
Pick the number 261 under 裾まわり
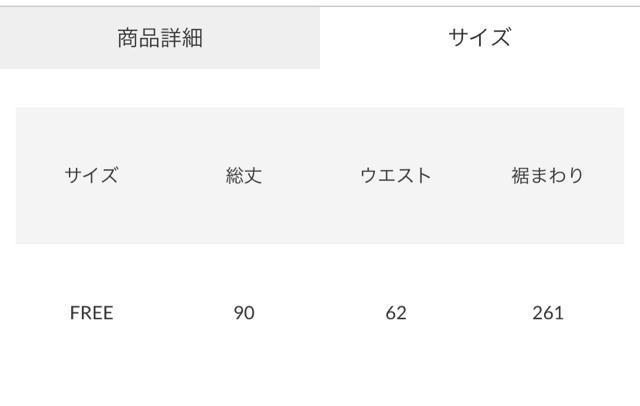548,313
